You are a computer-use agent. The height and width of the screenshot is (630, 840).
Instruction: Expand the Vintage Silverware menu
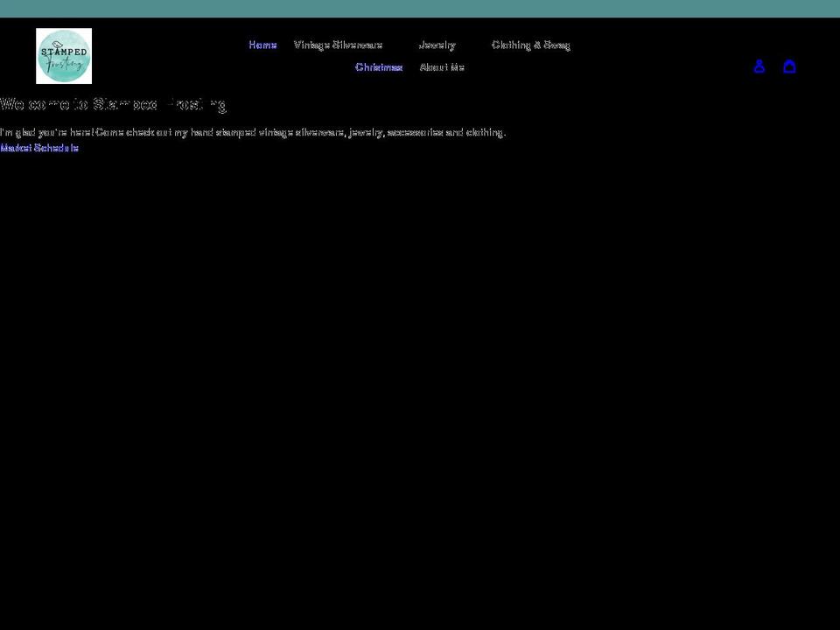click(x=338, y=45)
